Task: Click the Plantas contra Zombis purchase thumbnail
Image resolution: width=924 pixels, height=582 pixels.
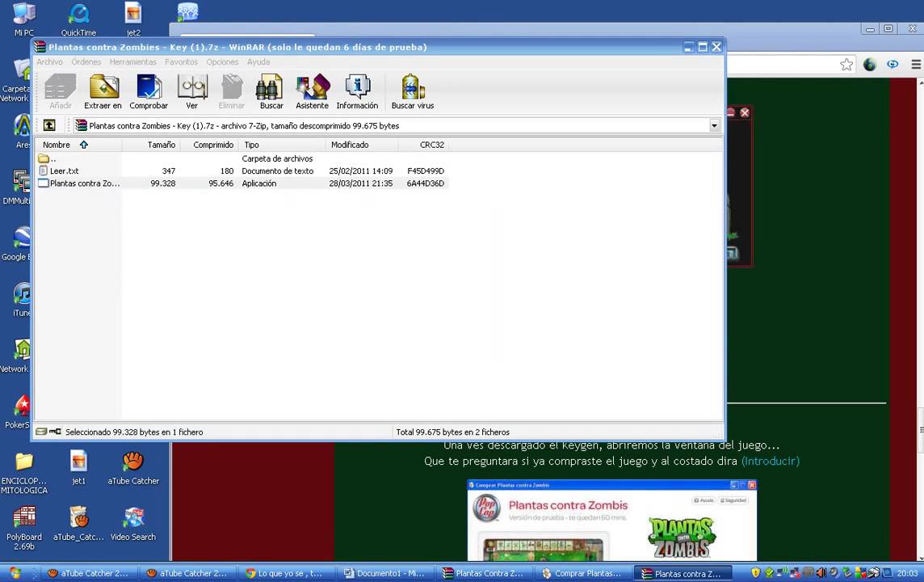Action: pyautogui.click(x=611, y=520)
